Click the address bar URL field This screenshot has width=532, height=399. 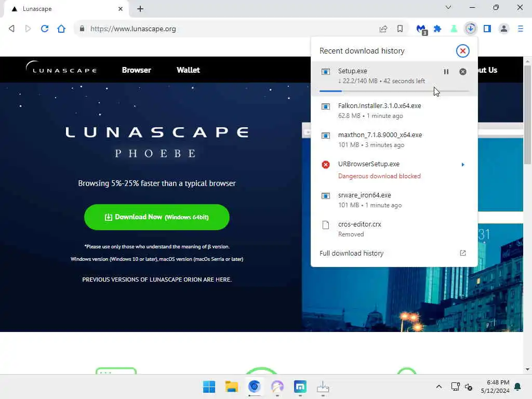[228, 29]
